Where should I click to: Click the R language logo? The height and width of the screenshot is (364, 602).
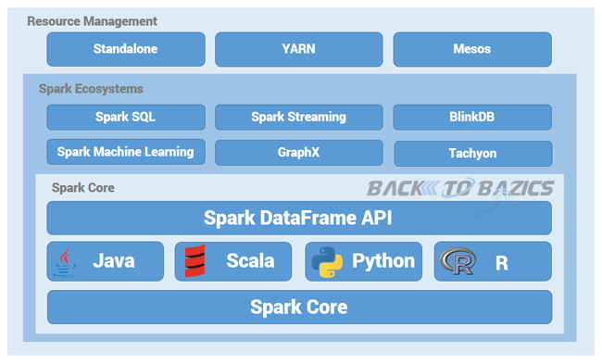coord(458,261)
